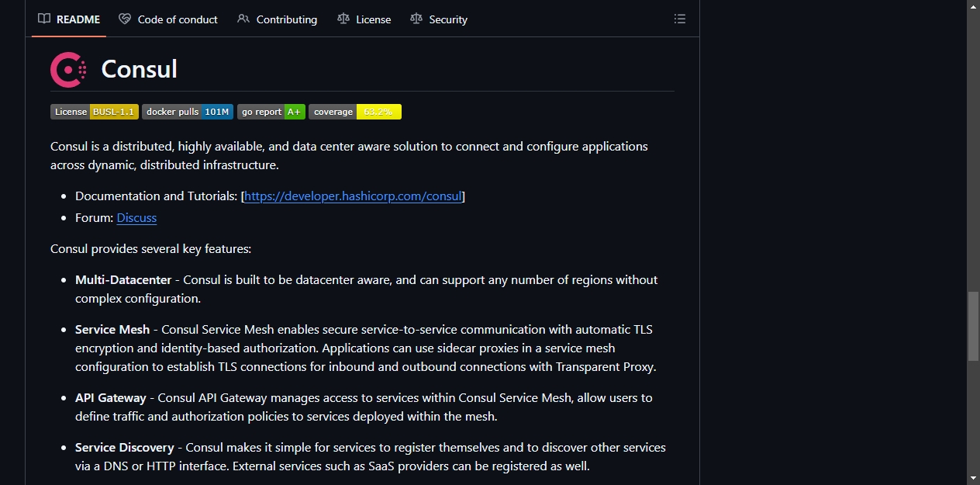Click the Contributing people icon
Screen dimensions: 980x485
243,19
